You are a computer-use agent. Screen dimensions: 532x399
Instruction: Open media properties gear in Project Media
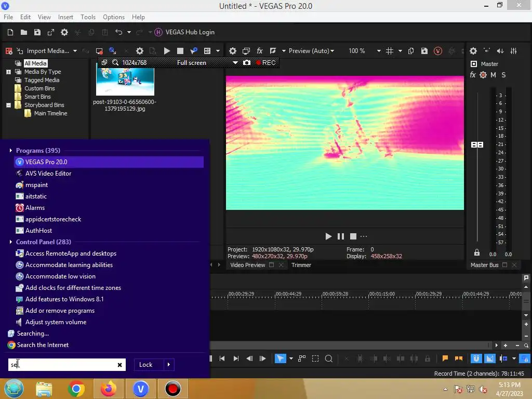click(x=139, y=51)
